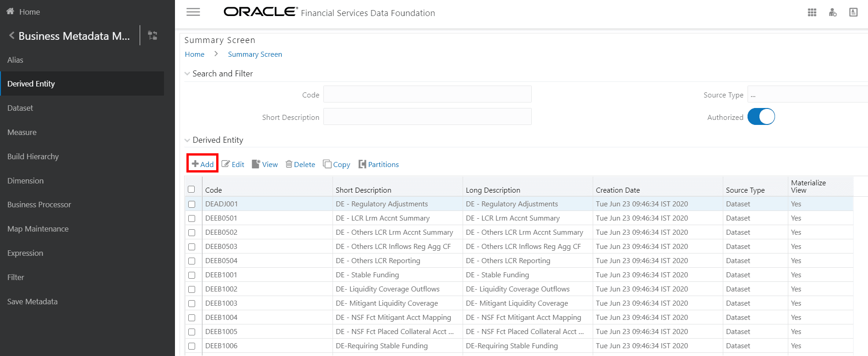Select 'DE - Others LCR Reporting' short description cell
The height and width of the screenshot is (356, 868).
point(398,261)
